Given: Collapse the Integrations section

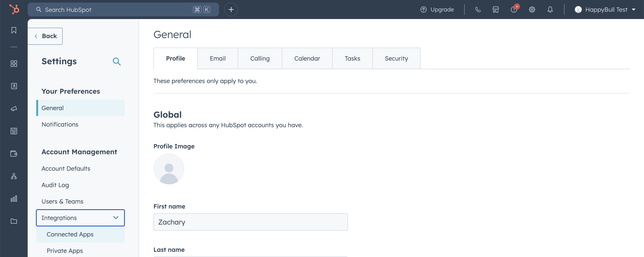Looking at the screenshot, I should click(x=80, y=218).
